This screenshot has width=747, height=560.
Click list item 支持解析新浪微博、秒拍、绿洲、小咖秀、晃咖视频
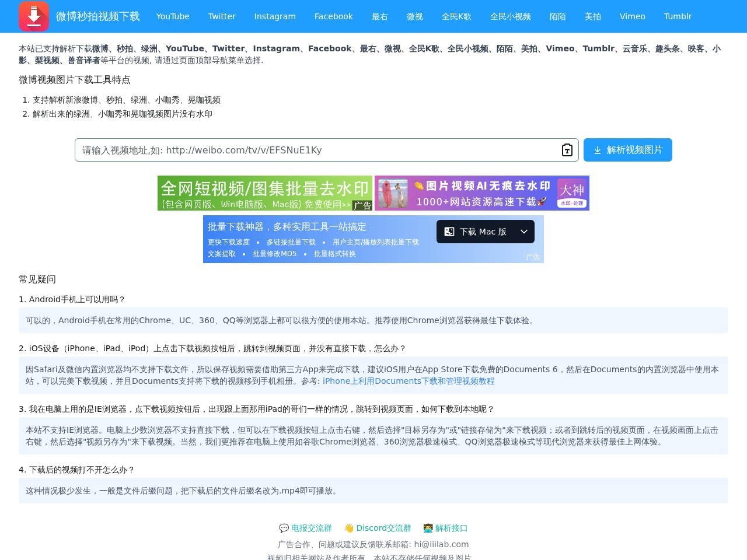click(x=127, y=100)
